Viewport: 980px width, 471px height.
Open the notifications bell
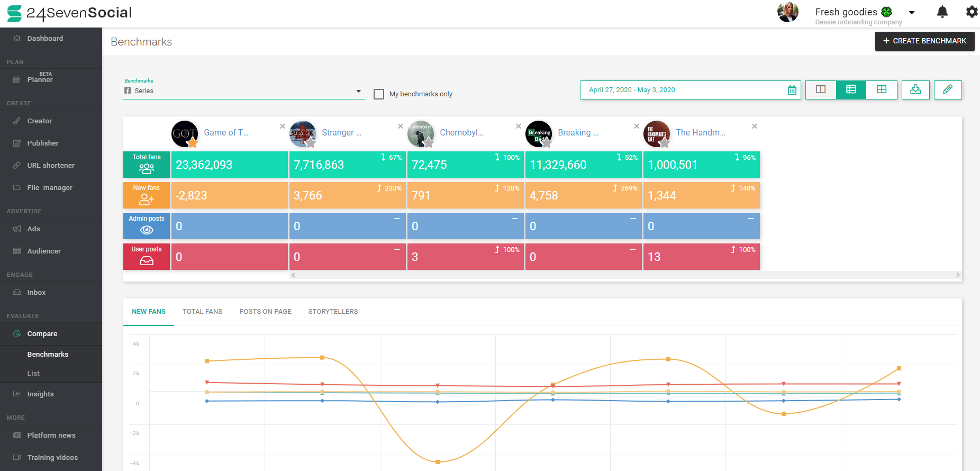[x=942, y=12]
